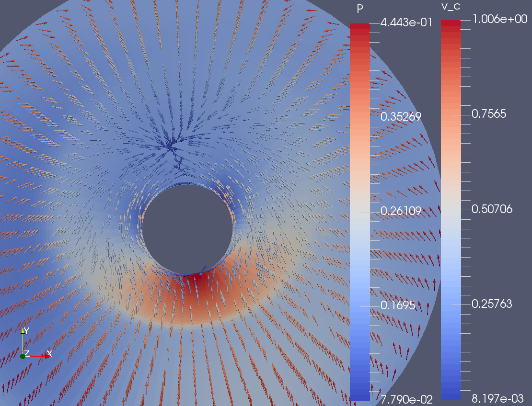Click the orientation axes widget

click(x=35, y=343)
